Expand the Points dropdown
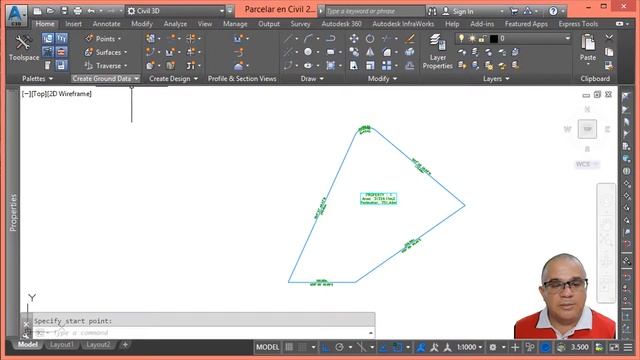The height and width of the screenshot is (360, 640). pyautogui.click(x=120, y=39)
